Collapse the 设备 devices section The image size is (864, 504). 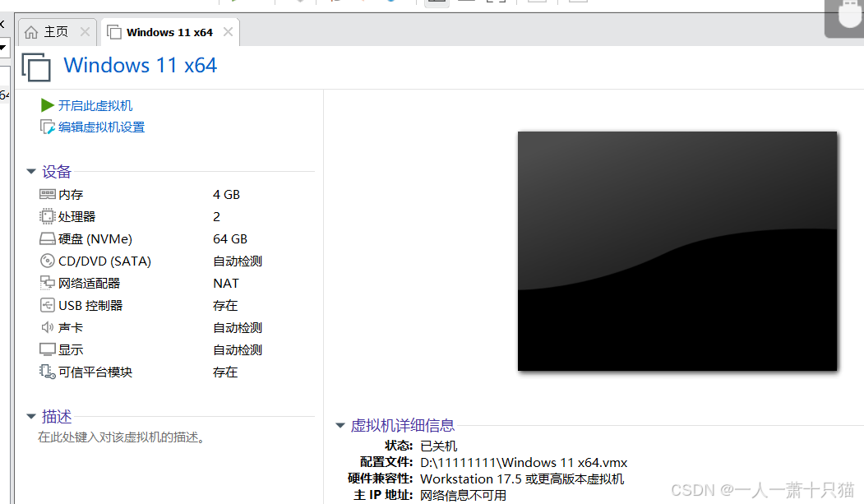[x=31, y=171]
